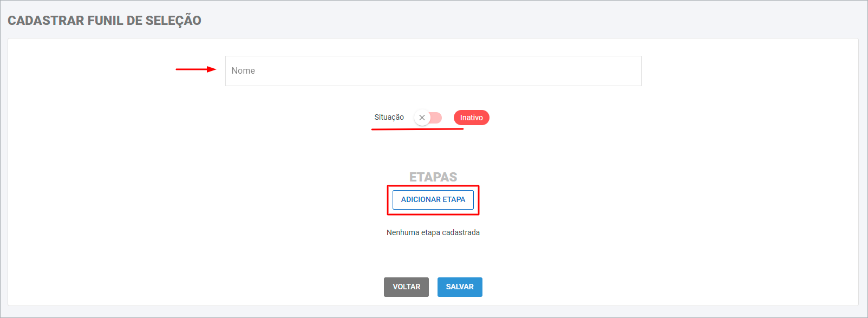This screenshot has width=868, height=318.
Task: Click the Nome text input field
Action: 433,71
